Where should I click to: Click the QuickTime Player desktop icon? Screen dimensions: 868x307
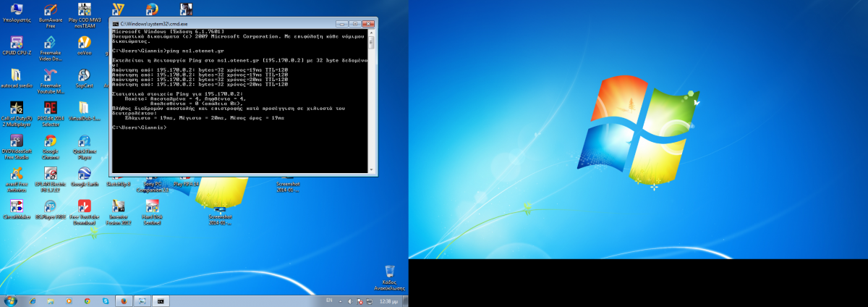point(84,141)
